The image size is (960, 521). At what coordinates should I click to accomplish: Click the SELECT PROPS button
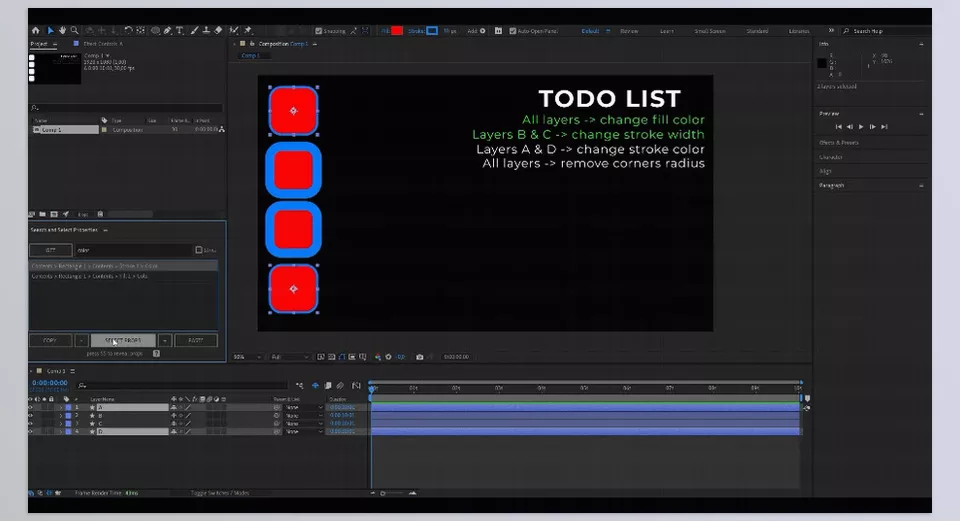coord(123,340)
